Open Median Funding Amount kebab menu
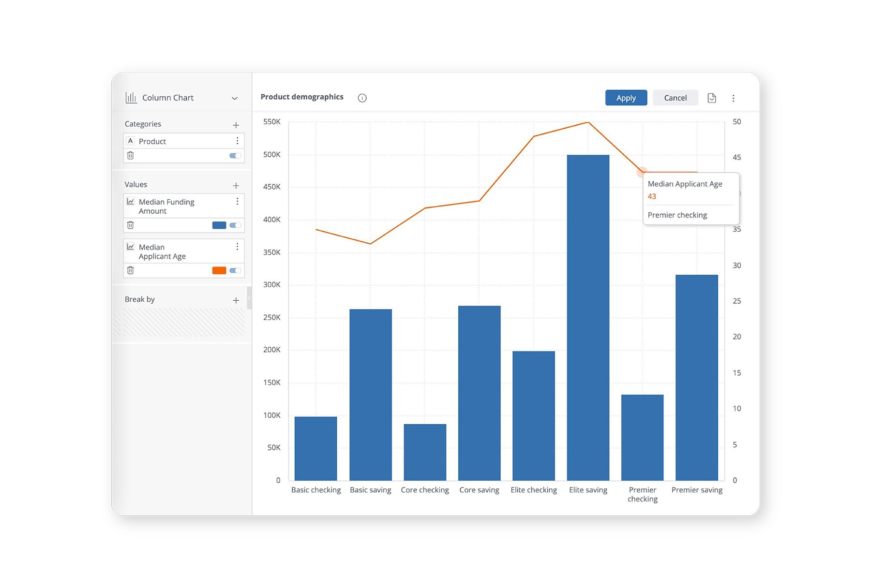This screenshot has height=588, width=871. click(x=238, y=201)
